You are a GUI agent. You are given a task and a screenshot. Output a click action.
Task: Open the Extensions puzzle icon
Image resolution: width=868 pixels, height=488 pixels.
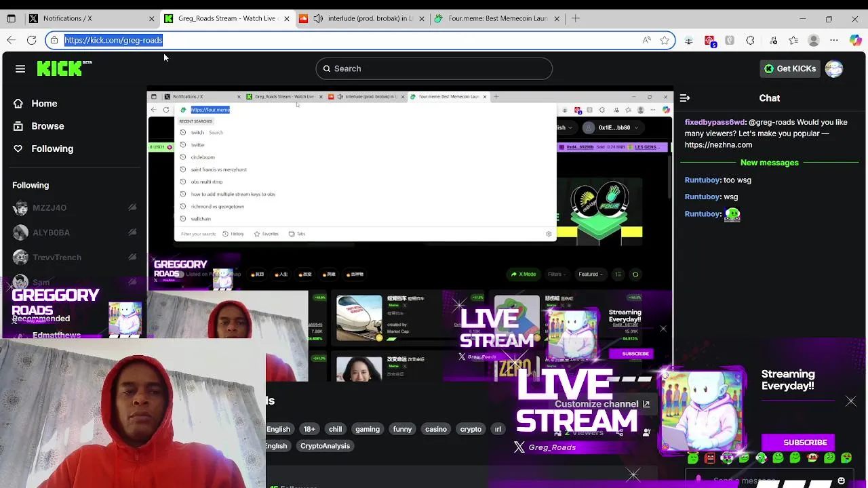750,40
